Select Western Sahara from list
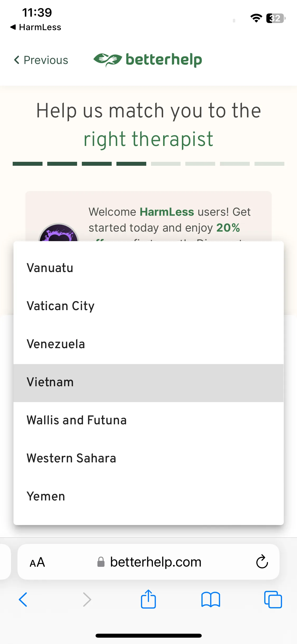Image resolution: width=297 pixels, height=644 pixels. tap(149, 458)
